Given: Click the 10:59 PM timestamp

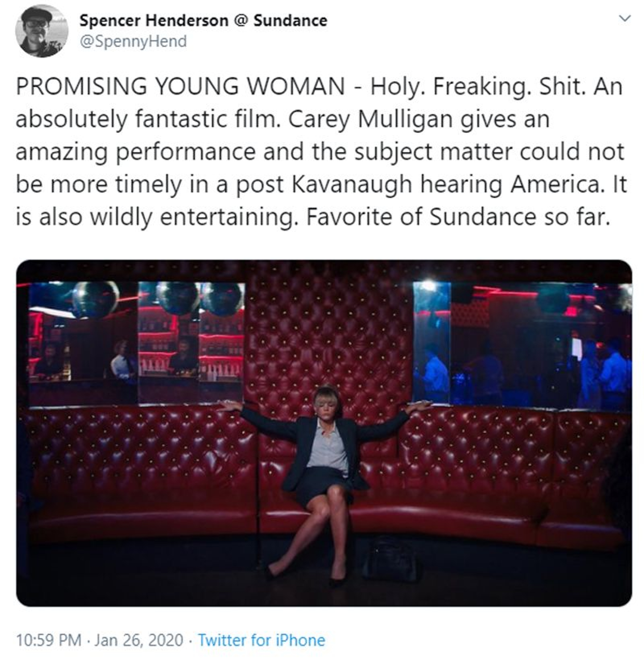Looking at the screenshot, I should [x=49, y=640].
